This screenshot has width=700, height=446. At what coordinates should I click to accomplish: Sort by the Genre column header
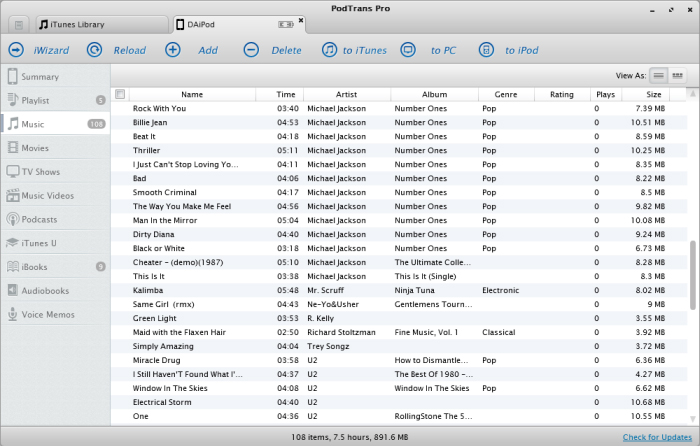pyautogui.click(x=506, y=94)
